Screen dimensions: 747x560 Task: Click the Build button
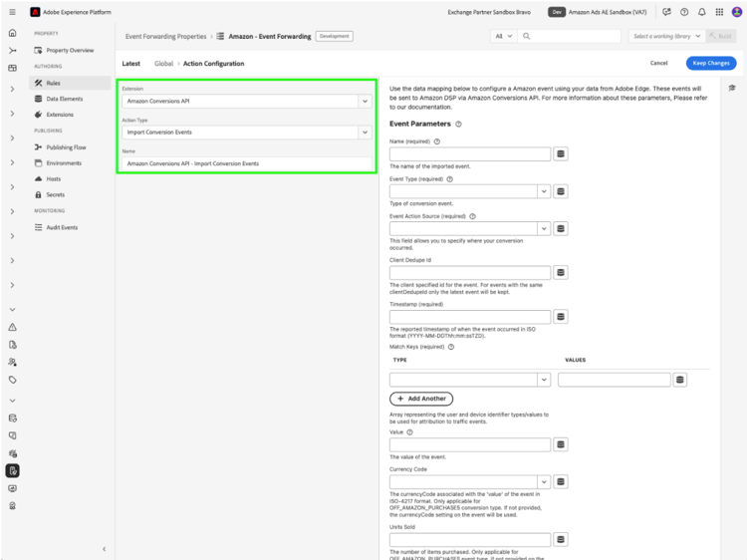pyautogui.click(x=720, y=36)
